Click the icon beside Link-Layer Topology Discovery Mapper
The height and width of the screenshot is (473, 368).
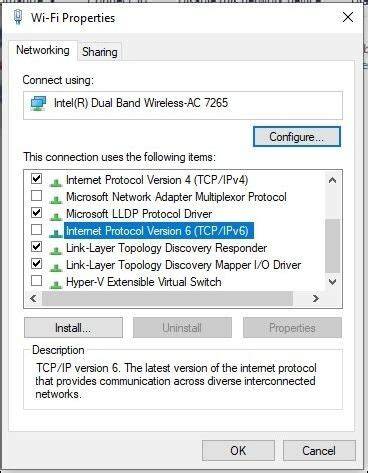(56, 267)
